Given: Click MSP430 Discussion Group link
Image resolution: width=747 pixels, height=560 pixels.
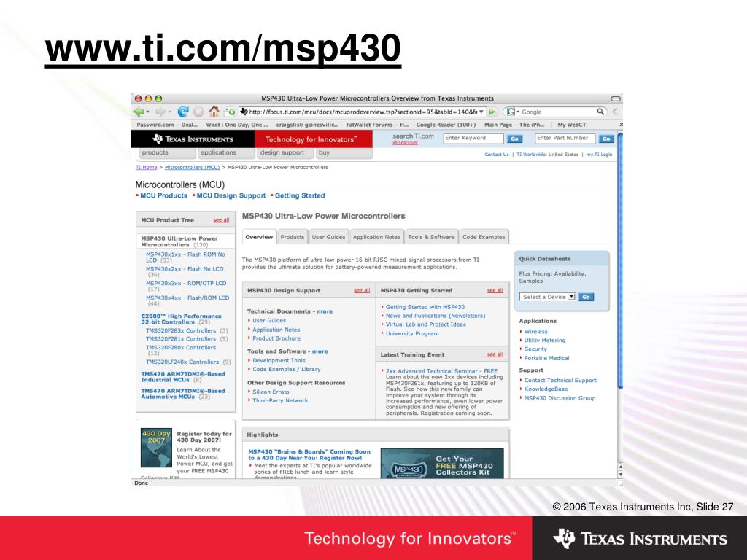Looking at the screenshot, I should pyautogui.click(x=560, y=398).
